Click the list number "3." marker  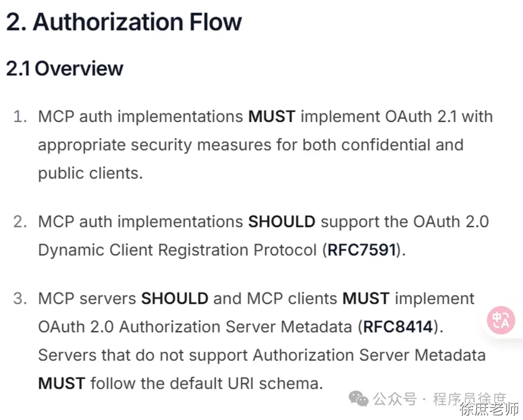(x=19, y=299)
